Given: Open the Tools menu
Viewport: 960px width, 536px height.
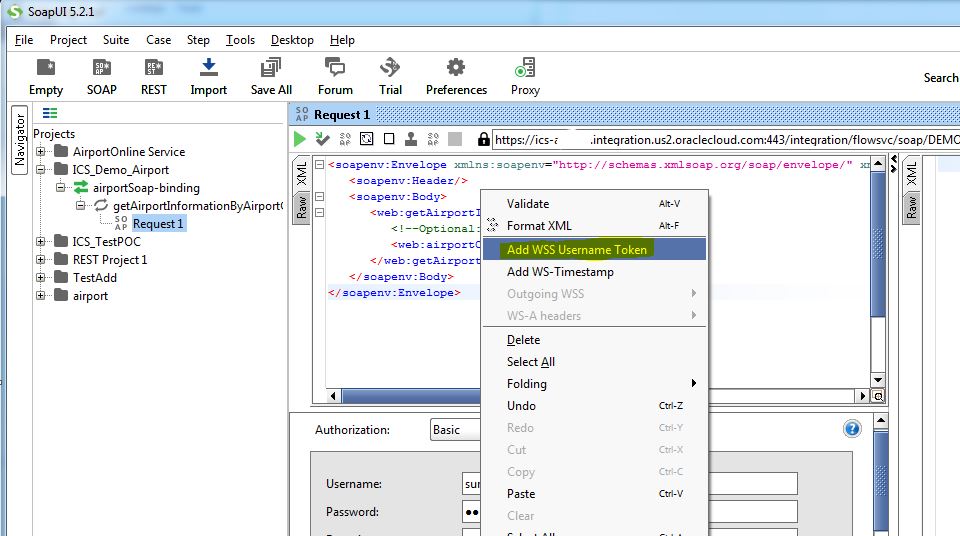Looking at the screenshot, I should (x=240, y=40).
